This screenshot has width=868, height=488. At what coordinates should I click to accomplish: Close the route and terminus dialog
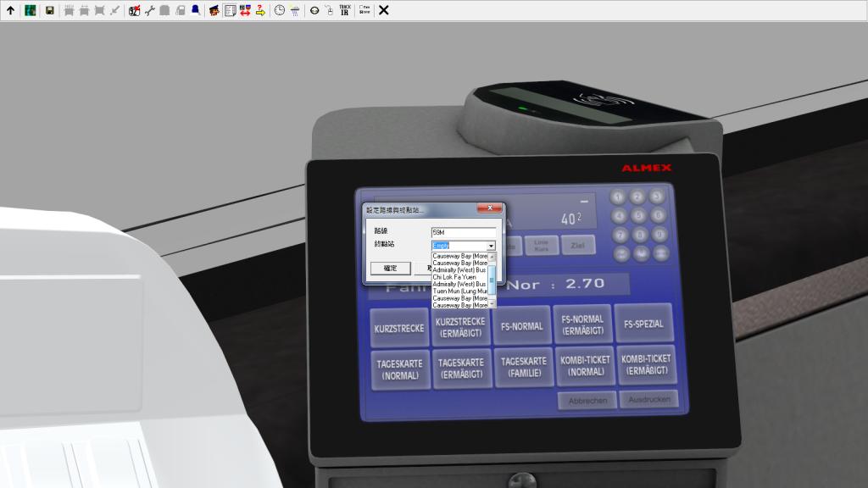click(x=489, y=208)
